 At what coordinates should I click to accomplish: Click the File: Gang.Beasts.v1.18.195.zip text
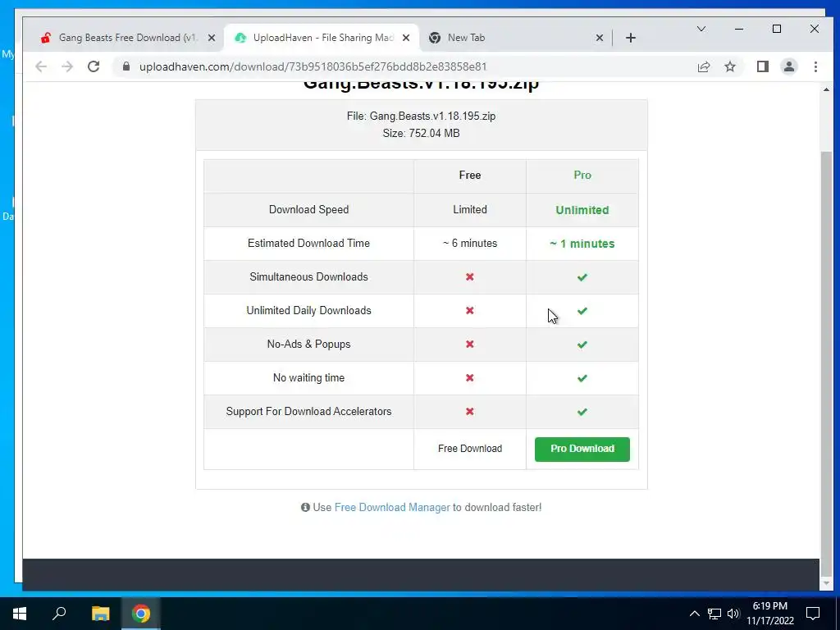(421, 116)
